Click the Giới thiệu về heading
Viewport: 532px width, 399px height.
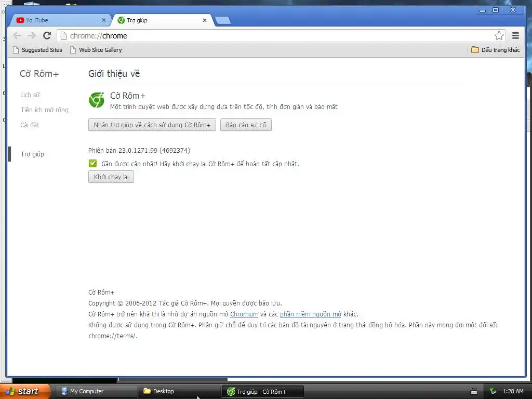click(114, 74)
